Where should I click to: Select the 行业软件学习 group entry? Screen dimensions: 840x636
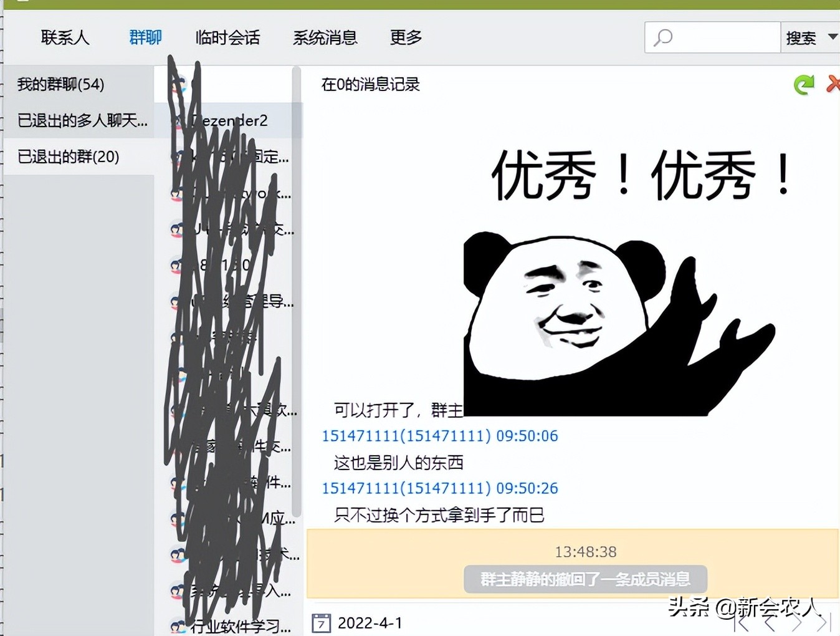click(227, 625)
